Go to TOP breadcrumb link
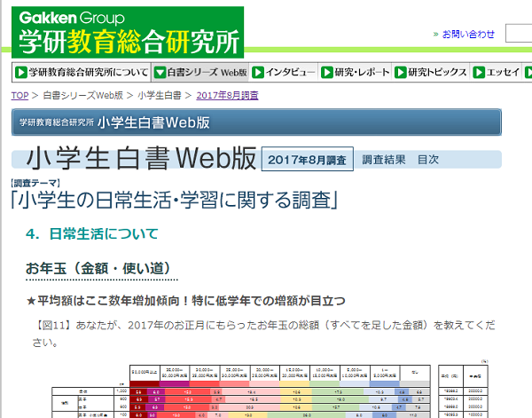Viewport: 532px width, 418px height. click(x=20, y=96)
